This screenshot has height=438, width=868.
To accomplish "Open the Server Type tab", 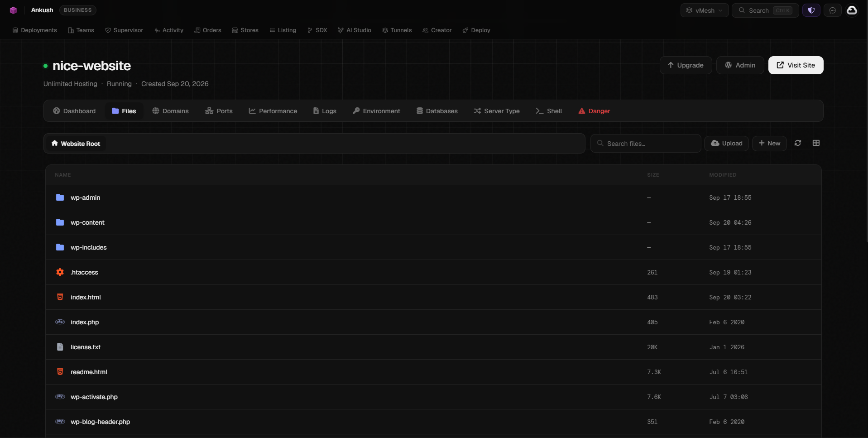I will pyautogui.click(x=497, y=111).
